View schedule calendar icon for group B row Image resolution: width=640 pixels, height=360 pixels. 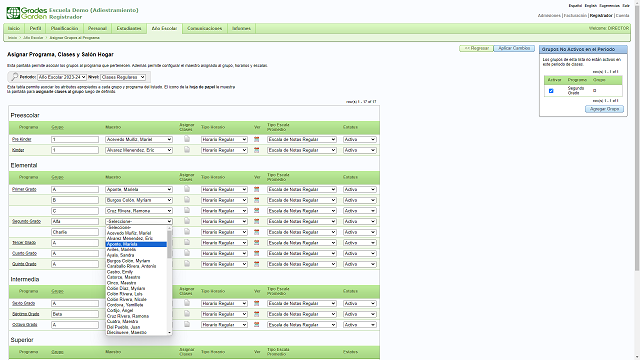pyautogui.click(x=256, y=200)
